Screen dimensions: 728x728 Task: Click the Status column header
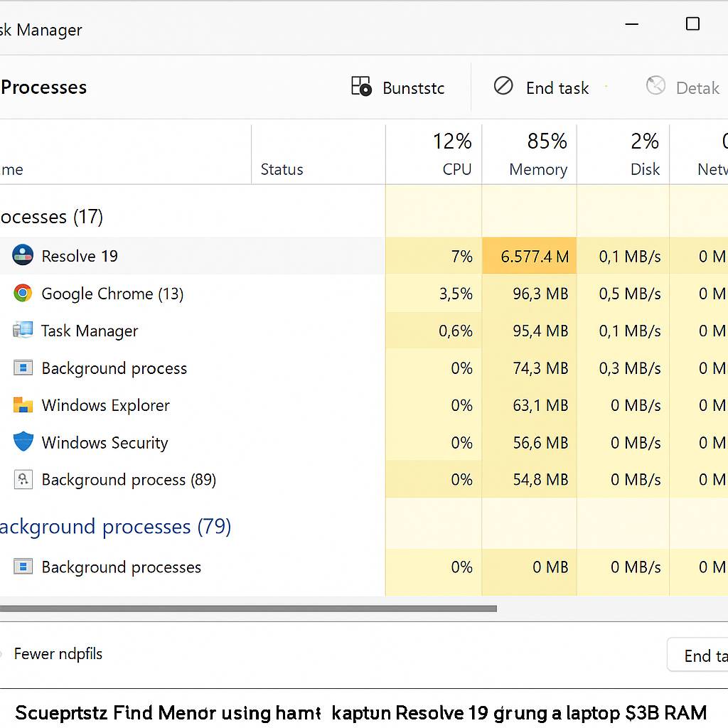[x=282, y=169]
